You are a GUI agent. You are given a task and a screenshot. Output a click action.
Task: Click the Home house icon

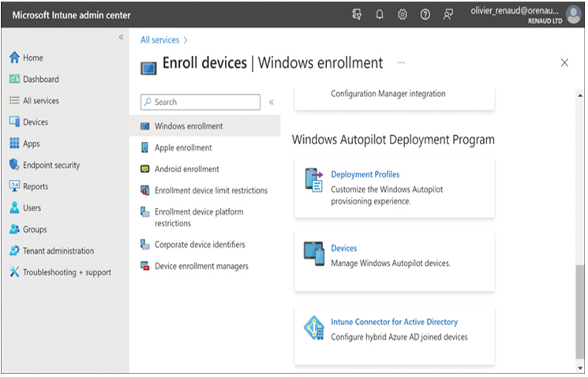14,58
